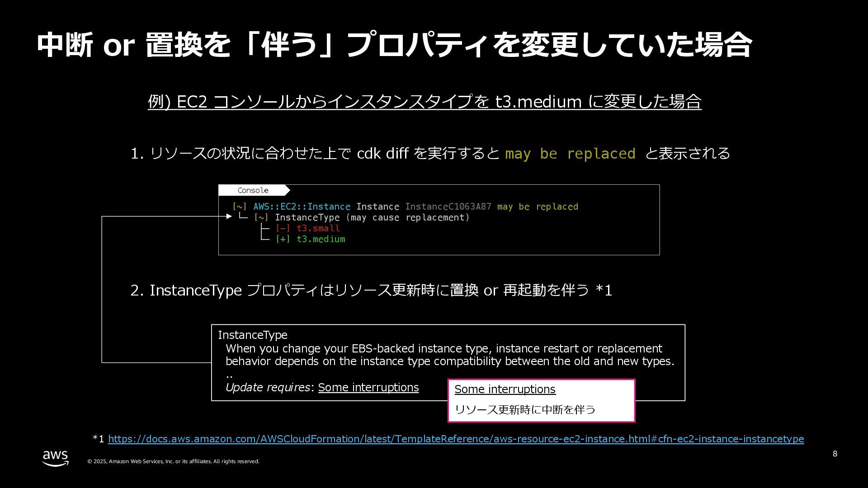Click the copyright notice in footer

[174, 461]
